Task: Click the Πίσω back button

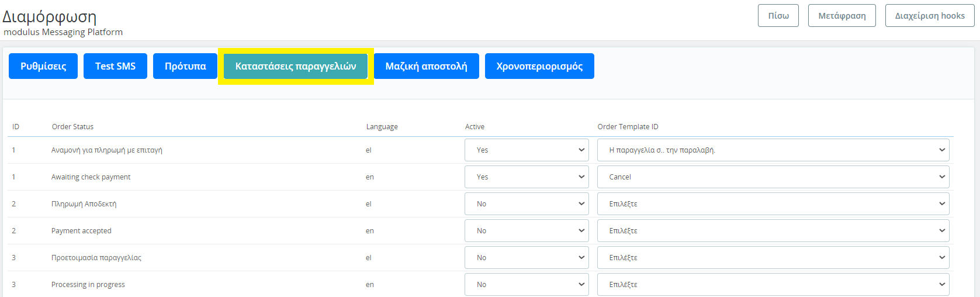Action: point(778,16)
